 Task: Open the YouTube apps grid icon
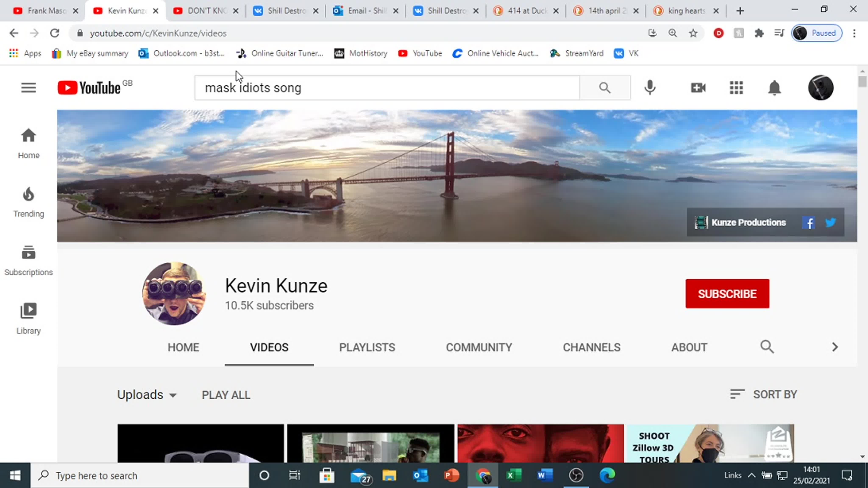click(736, 88)
